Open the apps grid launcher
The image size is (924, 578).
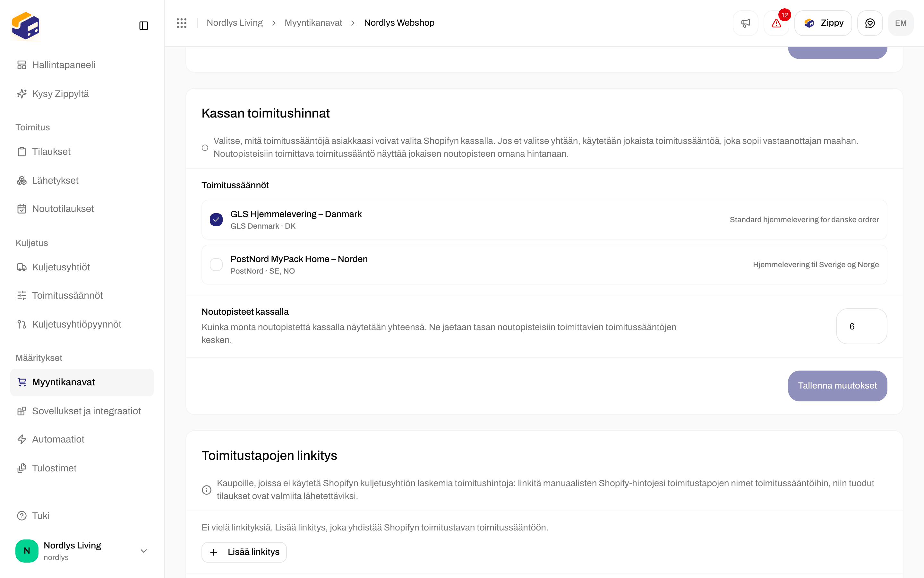(x=182, y=23)
